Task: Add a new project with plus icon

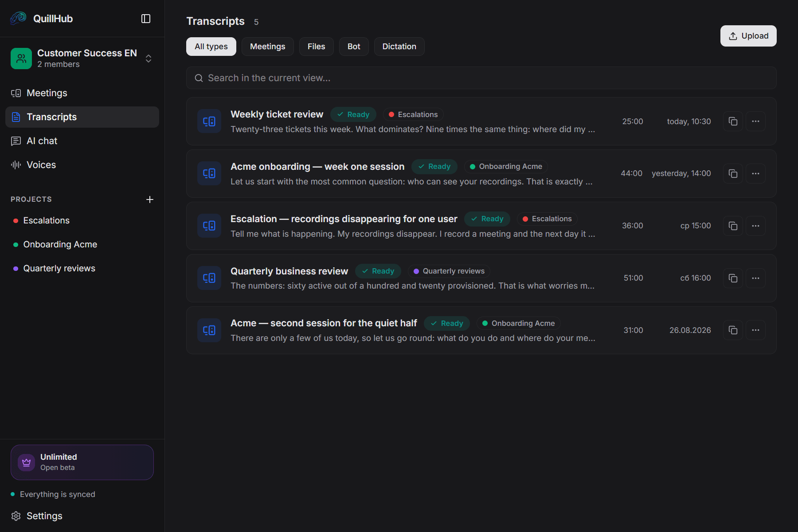Action: pos(150,199)
